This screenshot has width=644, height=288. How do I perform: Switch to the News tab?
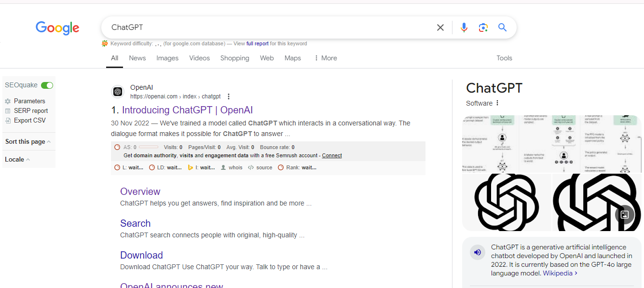137,58
